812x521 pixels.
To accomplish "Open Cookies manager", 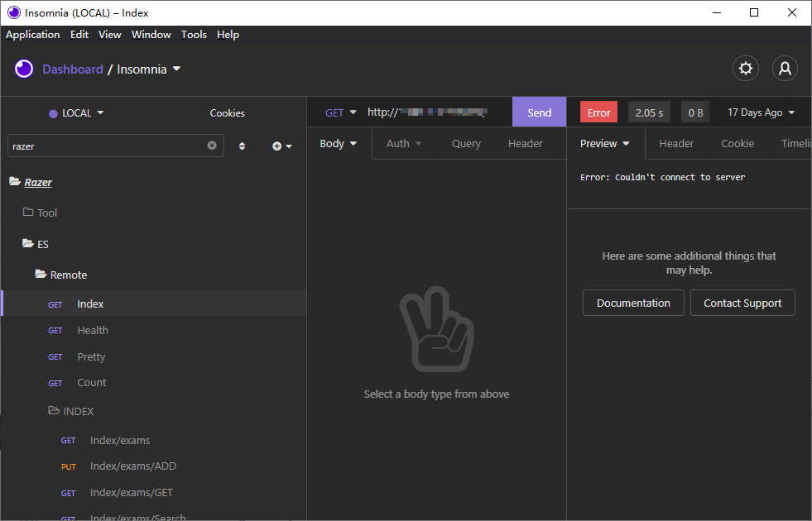I will point(227,113).
